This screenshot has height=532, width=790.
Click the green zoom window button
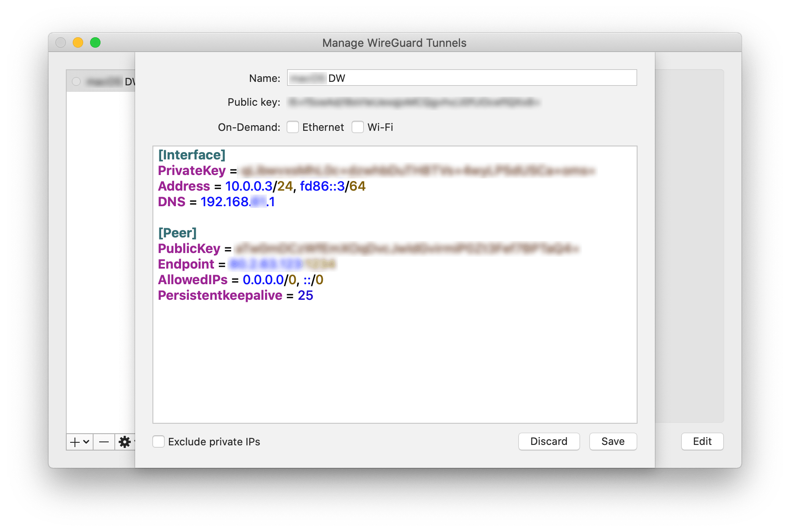click(x=95, y=42)
